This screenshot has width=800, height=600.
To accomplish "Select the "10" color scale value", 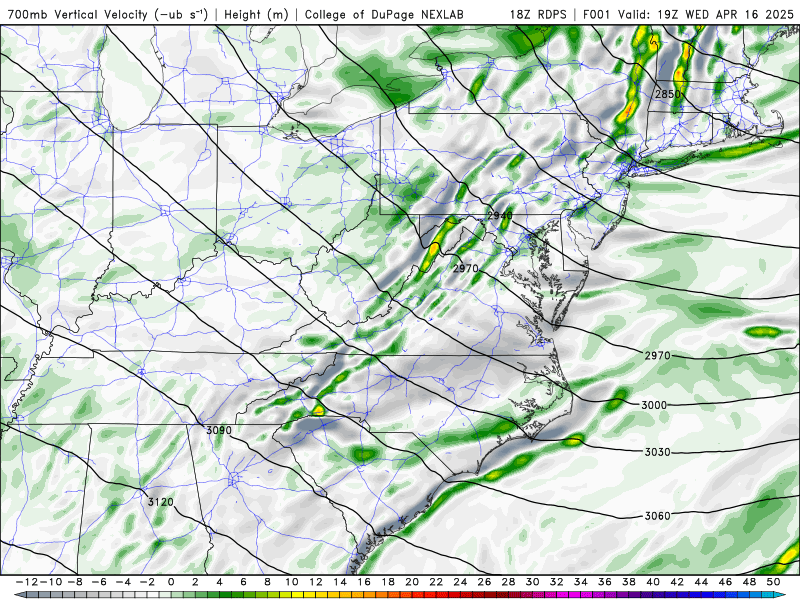I will [291, 582].
